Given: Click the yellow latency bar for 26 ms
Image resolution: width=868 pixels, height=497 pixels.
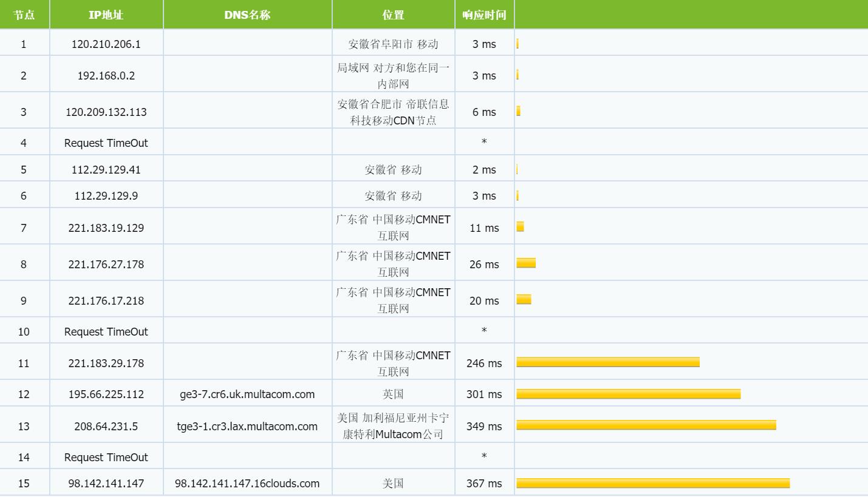Looking at the screenshot, I should (526, 263).
